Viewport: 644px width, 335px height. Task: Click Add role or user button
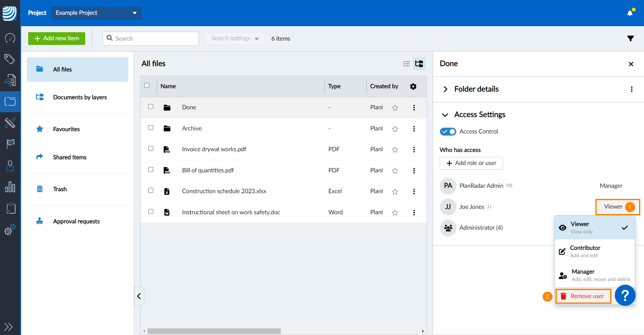pyautogui.click(x=471, y=163)
